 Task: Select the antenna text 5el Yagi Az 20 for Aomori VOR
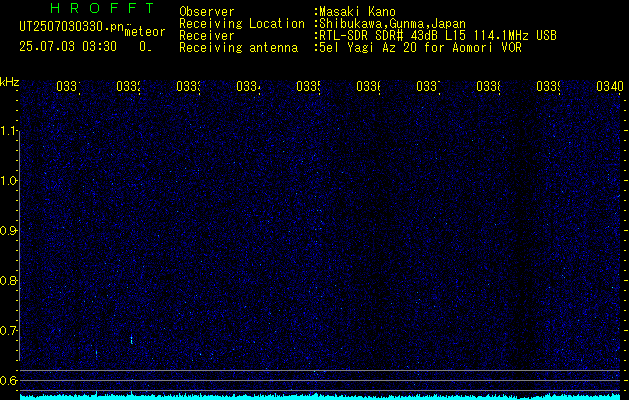point(420,48)
